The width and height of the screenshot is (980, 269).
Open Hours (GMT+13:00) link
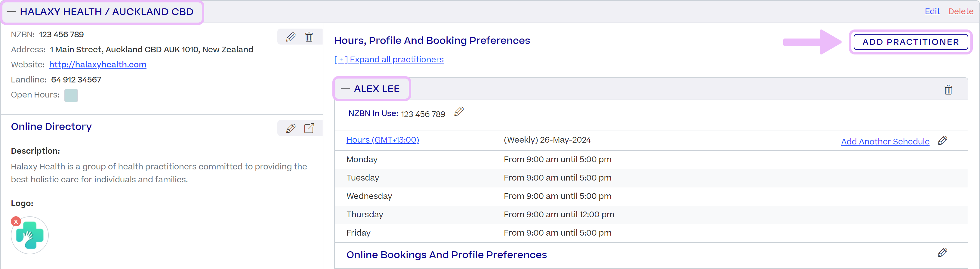(x=383, y=140)
